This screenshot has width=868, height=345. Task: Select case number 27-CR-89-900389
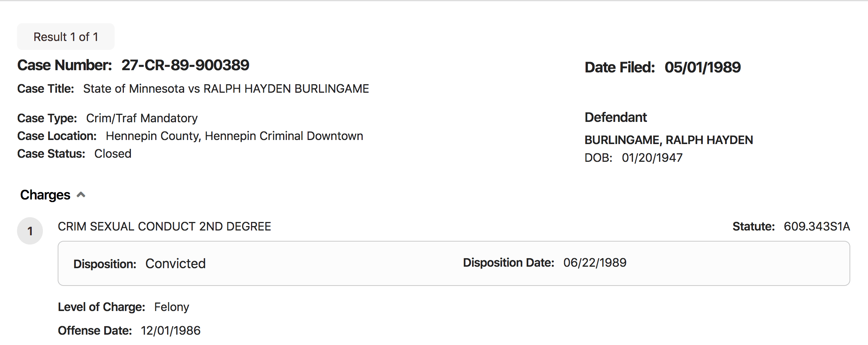[x=185, y=65]
